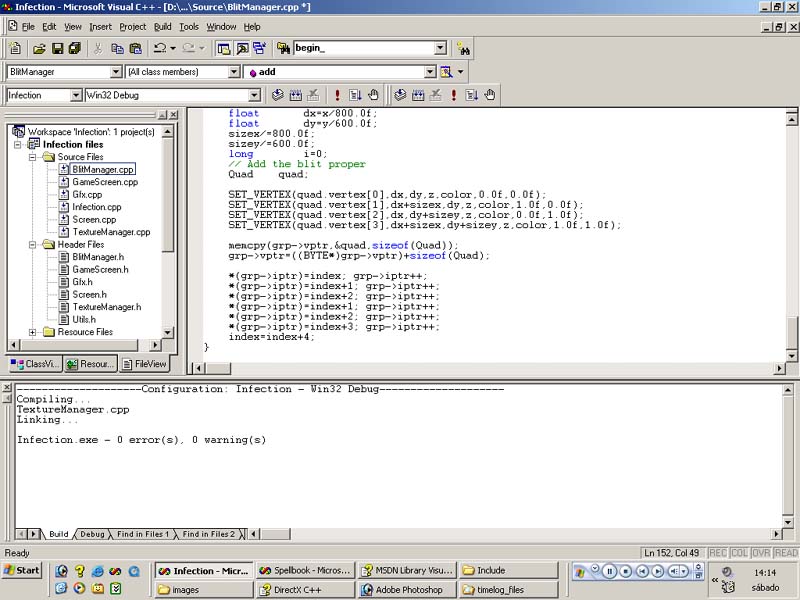Switch to Adobe Photoshop from the taskbar
The height and width of the screenshot is (600, 800).
[x=407, y=590]
